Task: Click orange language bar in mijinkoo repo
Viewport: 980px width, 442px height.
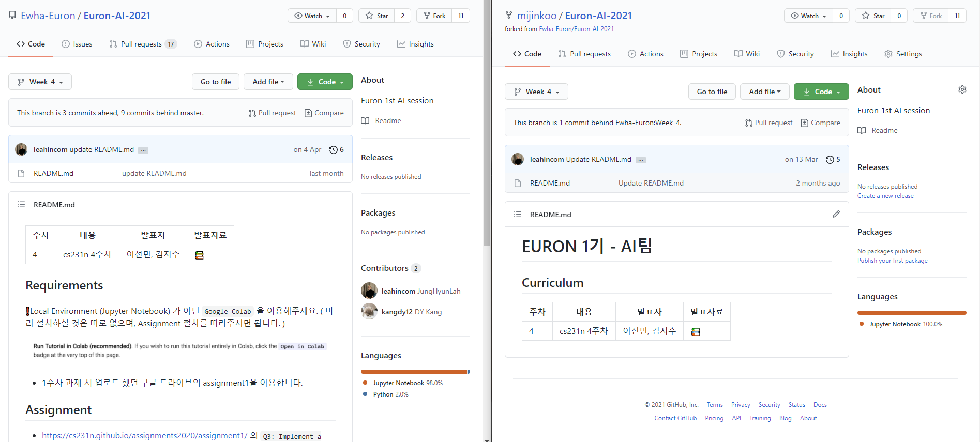Action: (x=912, y=313)
